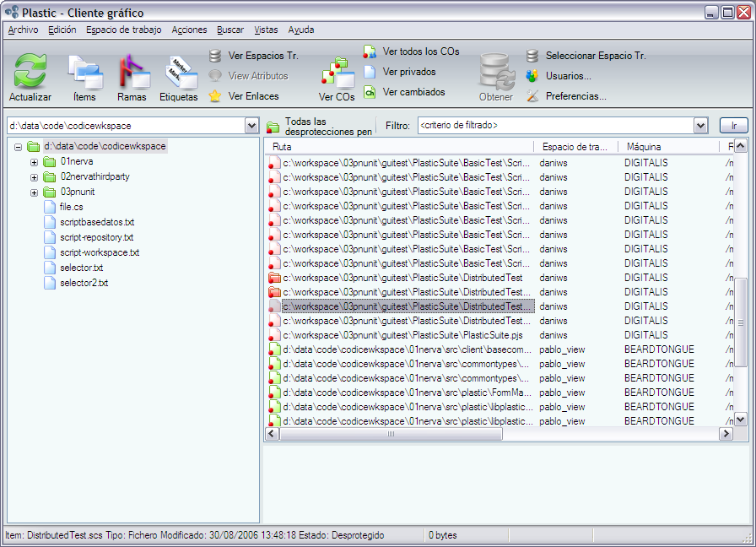Click the file.cs document icon
The width and height of the screenshot is (756, 547).
(x=50, y=207)
